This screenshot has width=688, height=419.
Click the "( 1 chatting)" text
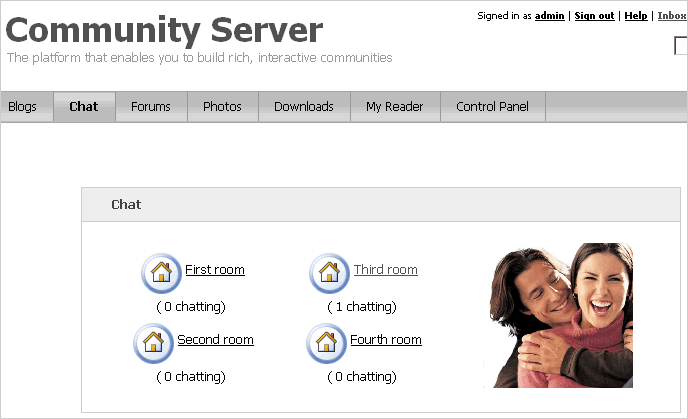click(362, 307)
